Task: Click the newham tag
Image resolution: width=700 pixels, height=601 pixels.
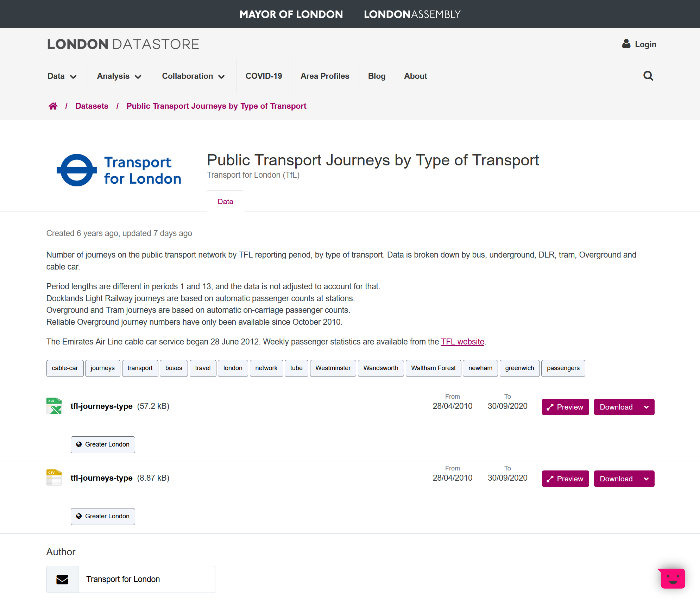Action: tap(480, 368)
